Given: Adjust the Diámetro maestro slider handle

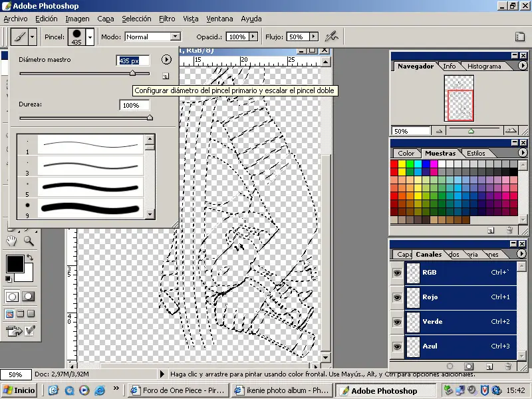Looking at the screenshot, I should click(132, 73).
